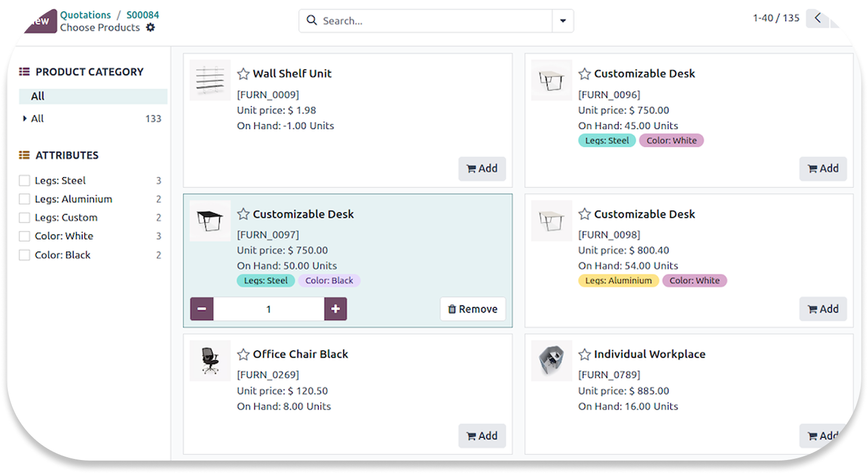Mark Office Chair Black as favorite

[243, 355]
